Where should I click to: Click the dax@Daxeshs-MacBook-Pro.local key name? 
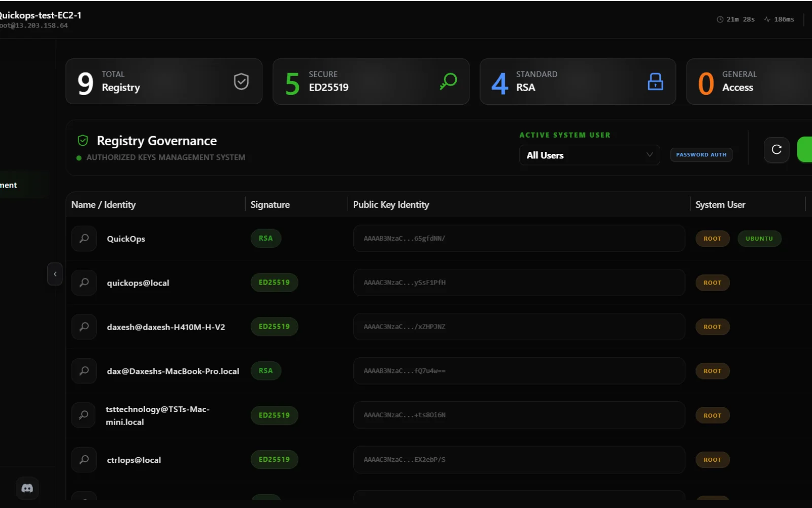tap(173, 371)
